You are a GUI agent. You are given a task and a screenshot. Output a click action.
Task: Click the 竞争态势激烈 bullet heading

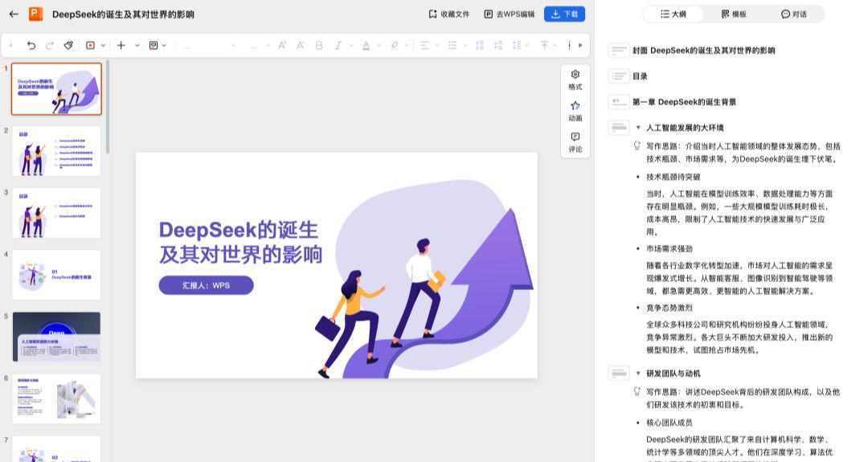pos(669,308)
